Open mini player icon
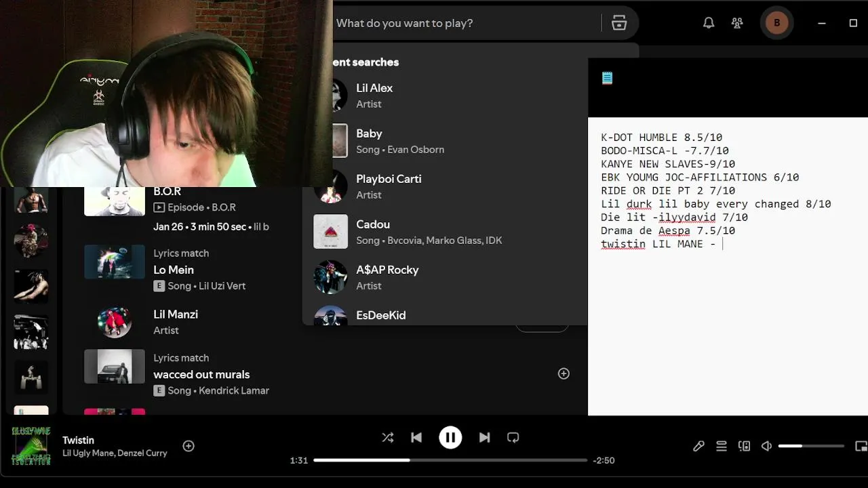The width and height of the screenshot is (868, 488). point(861,446)
